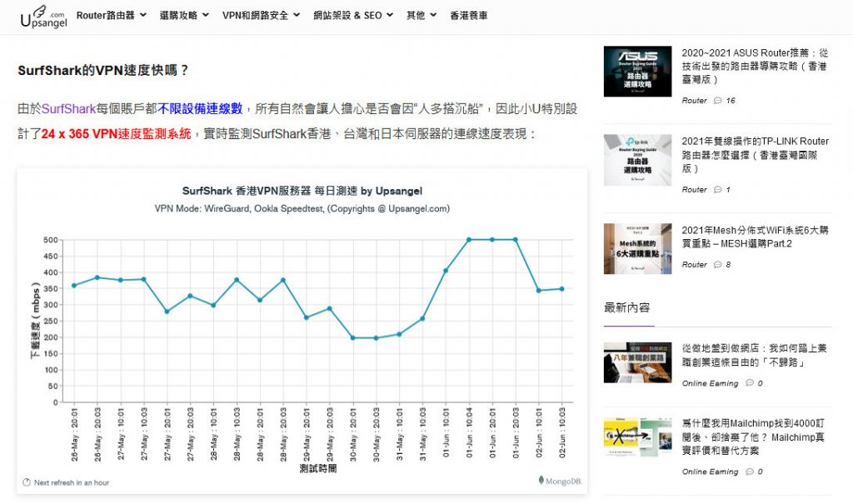Click the heading SurfShark的VPN速度快嗎？
The width and height of the screenshot is (853, 504).
(103, 70)
